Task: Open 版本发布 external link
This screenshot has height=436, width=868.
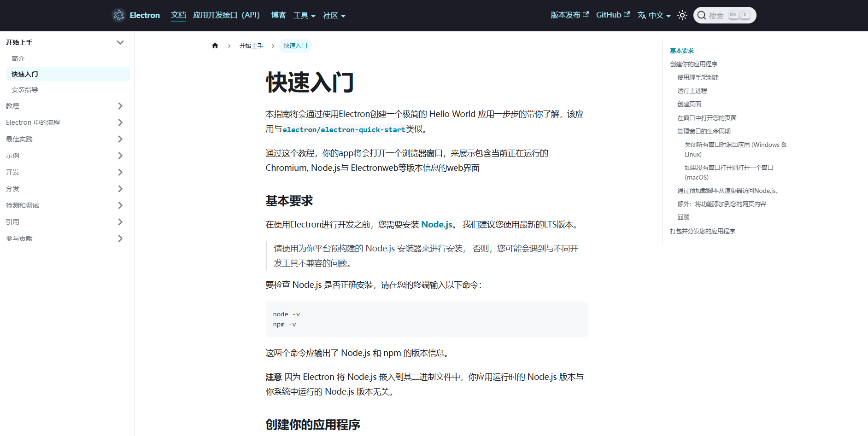Action: (x=570, y=15)
